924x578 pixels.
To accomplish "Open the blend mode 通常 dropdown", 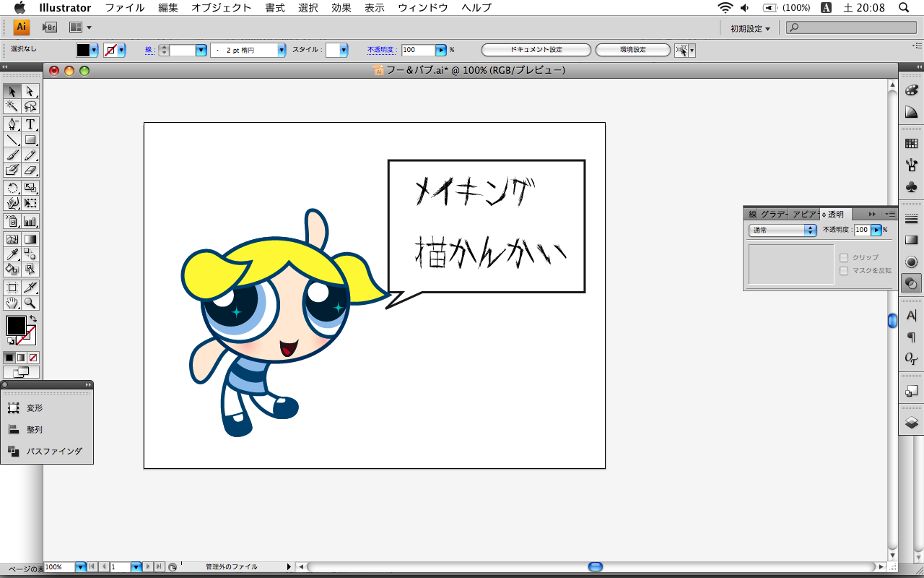I will tap(783, 230).
